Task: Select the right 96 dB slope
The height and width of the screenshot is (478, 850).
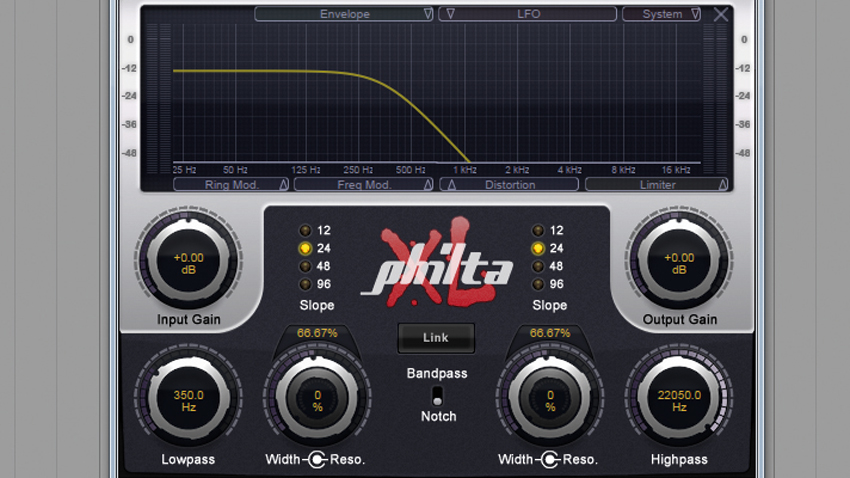Action: (538, 284)
